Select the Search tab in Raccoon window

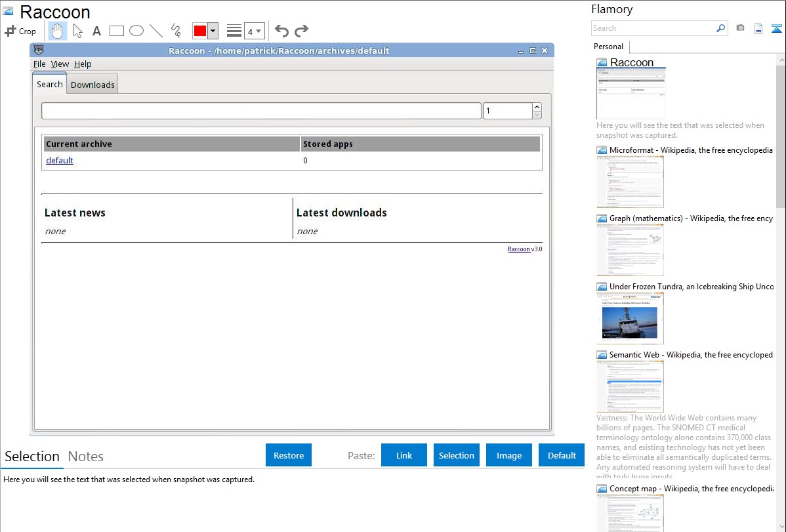[50, 84]
